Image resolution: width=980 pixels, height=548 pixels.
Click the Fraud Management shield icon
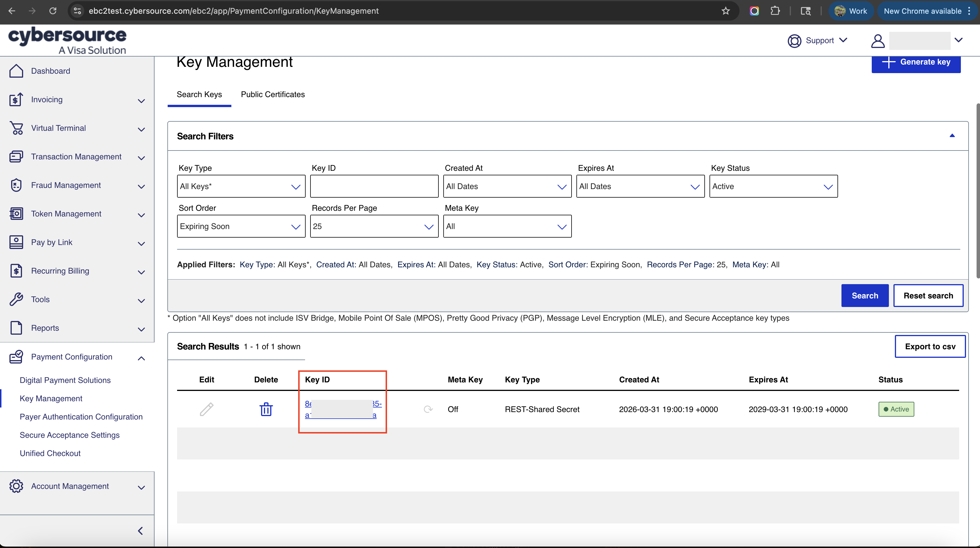coord(16,185)
